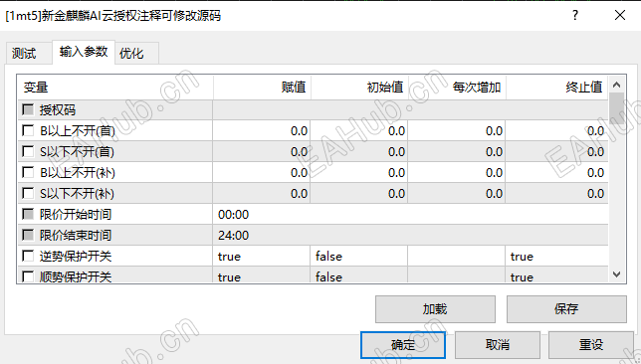Image resolution: width=641 pixels, height=364 pixels.
Task: Confirm with the 确定 button
Action: click(x=403, y=345)
